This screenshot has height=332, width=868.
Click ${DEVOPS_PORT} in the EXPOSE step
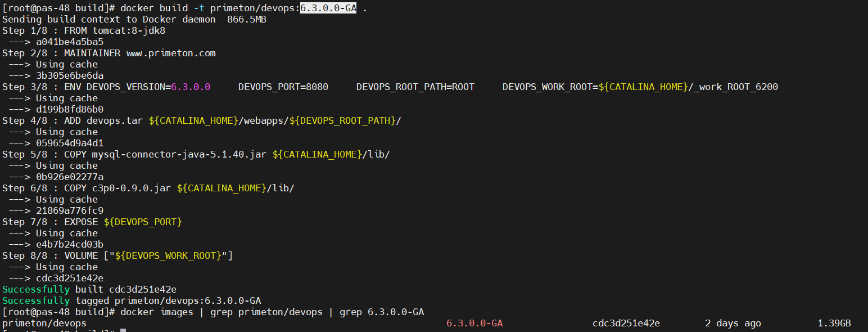click(143, 222)
